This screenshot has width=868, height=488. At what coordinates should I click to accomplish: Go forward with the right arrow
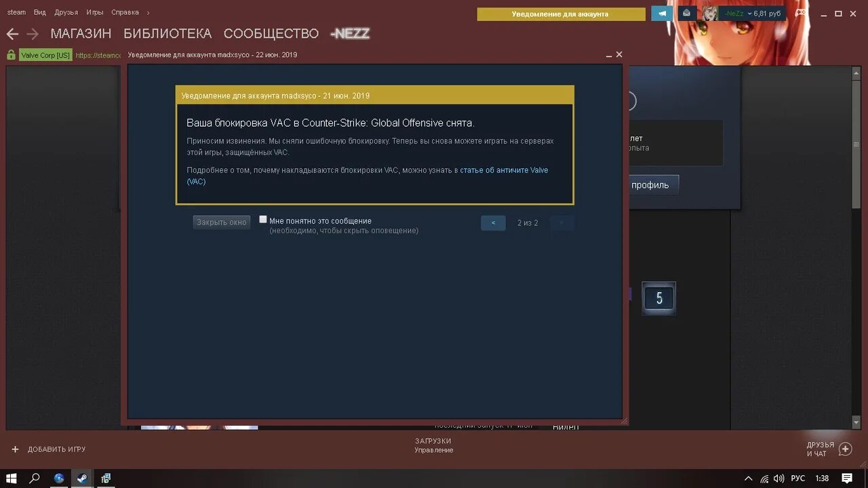33,34
